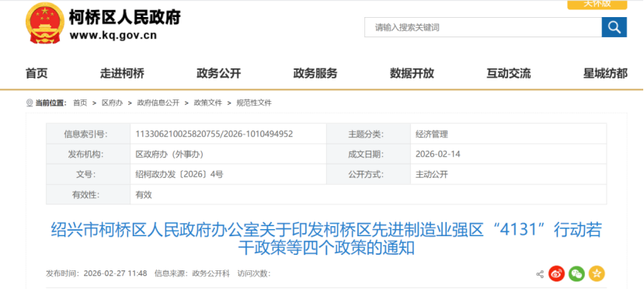The height and width of the screenshot is (289, 644).
Task: Open the 走进柯桥 navigation menu
Action: click(x=122, y=74)
